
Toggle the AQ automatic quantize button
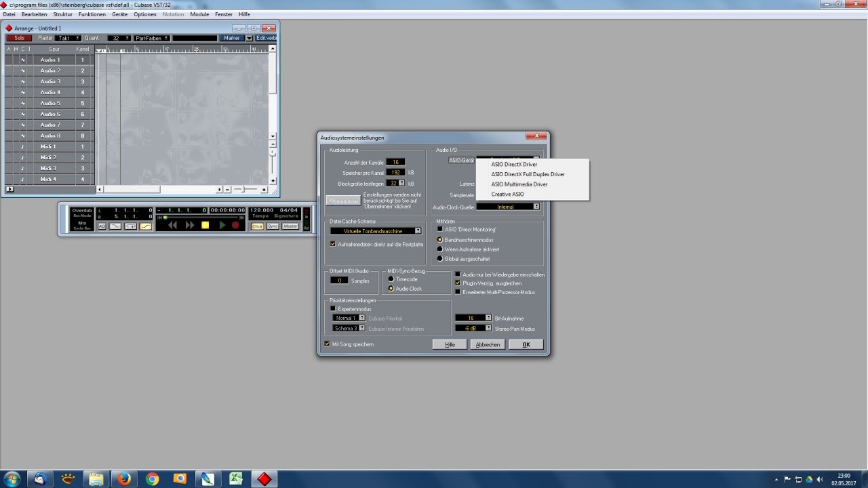[x=102, y=226]
